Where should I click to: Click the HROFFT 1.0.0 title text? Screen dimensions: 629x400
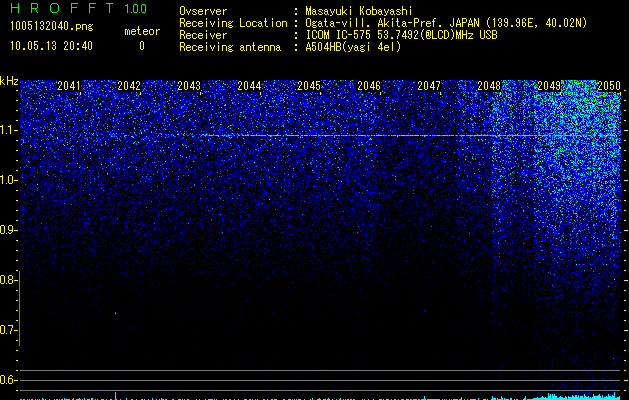(79, 8)
